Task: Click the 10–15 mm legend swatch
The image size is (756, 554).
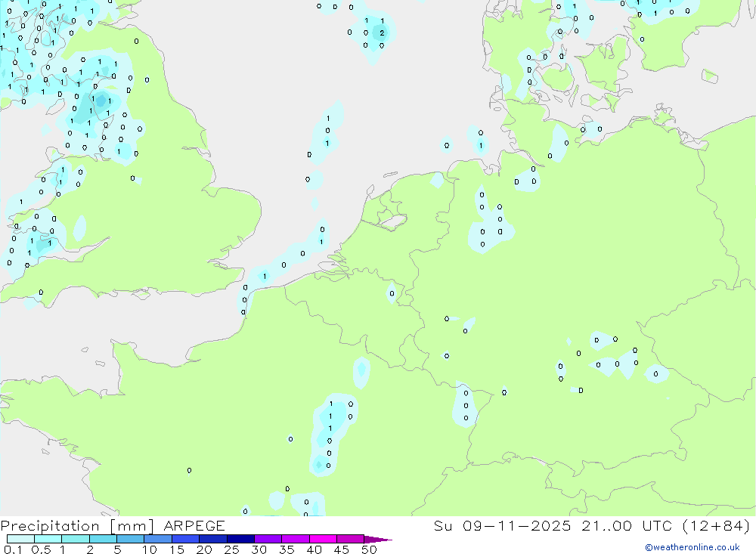Action: 158,539
